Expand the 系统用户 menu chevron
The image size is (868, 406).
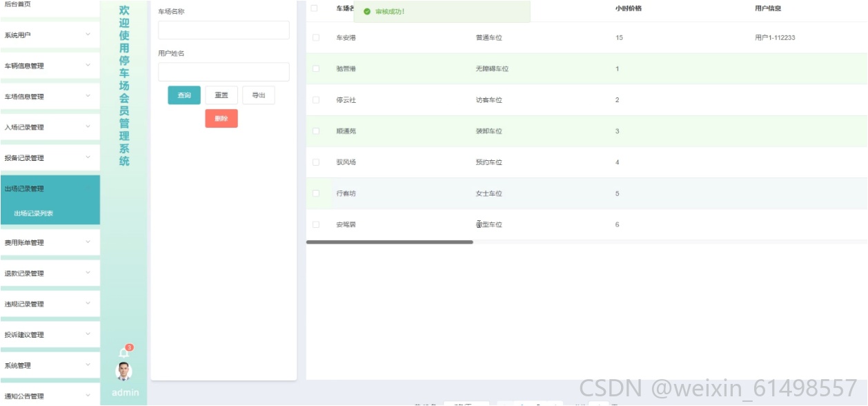(88, 35)
